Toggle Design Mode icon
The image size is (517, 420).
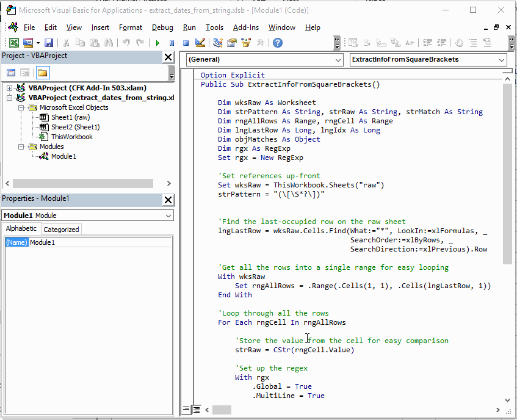(x=200, y=43)
